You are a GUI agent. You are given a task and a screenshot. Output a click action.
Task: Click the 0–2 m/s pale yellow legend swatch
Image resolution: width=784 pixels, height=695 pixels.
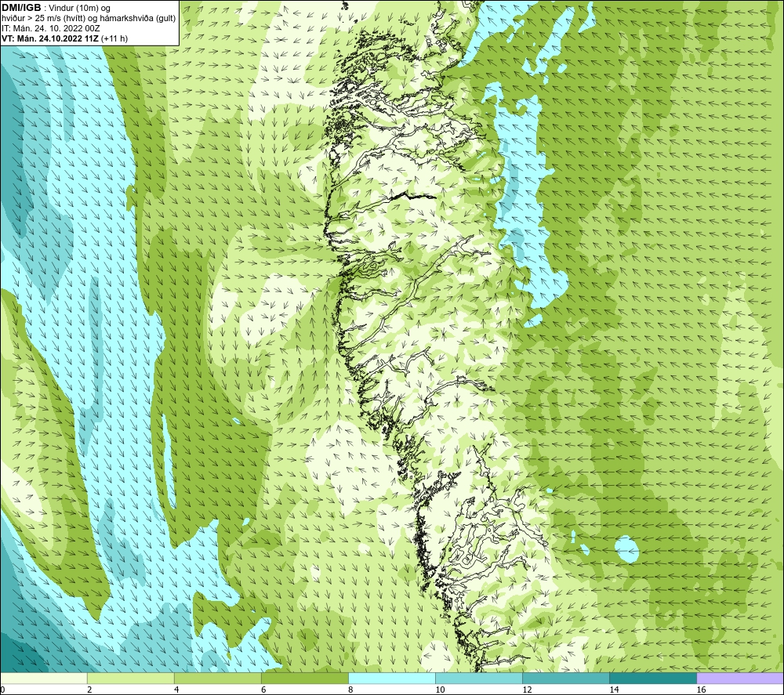tap(44, 679)
